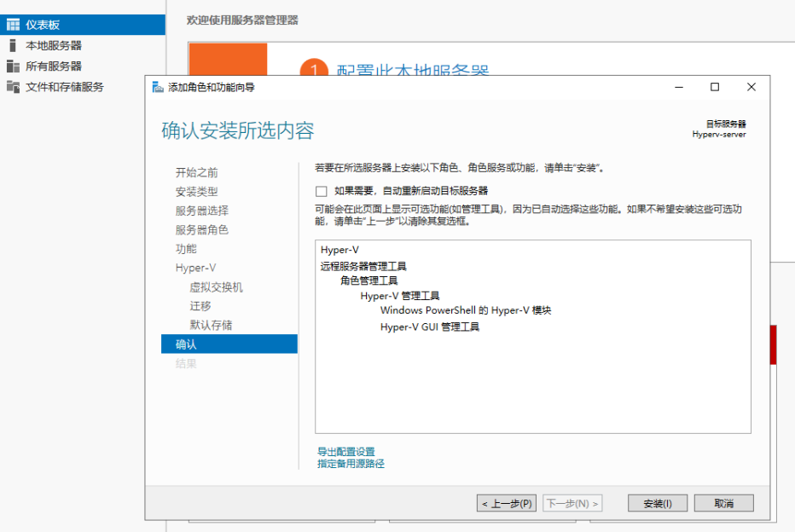
Task: Go to the 虚拟交换机 wizard step
Action: [217, 287]
